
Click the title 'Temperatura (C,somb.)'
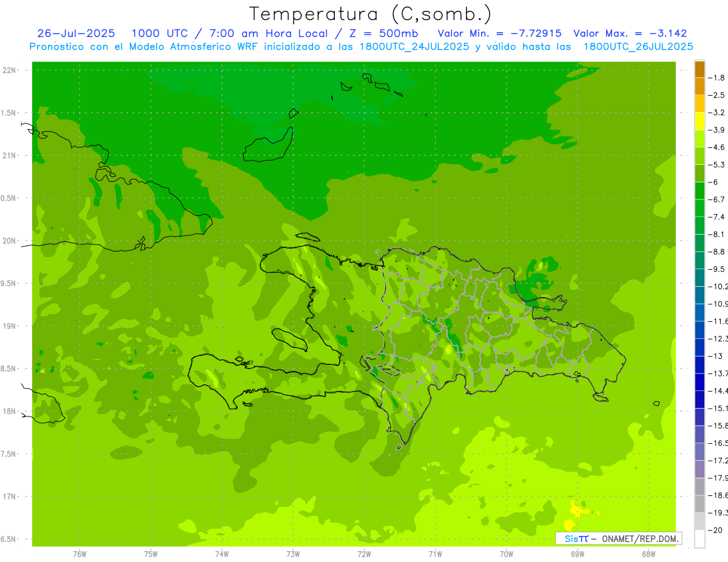point(371,14)
